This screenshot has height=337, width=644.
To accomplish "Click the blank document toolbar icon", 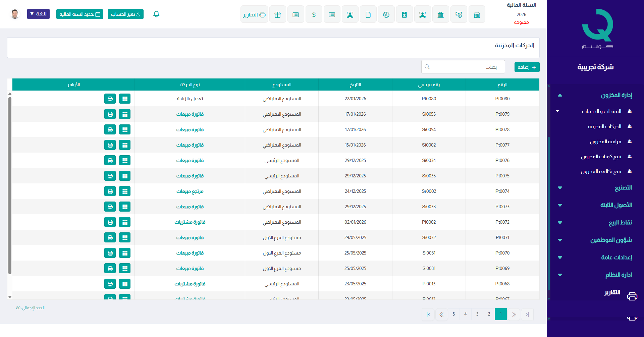I will (368, 14).
